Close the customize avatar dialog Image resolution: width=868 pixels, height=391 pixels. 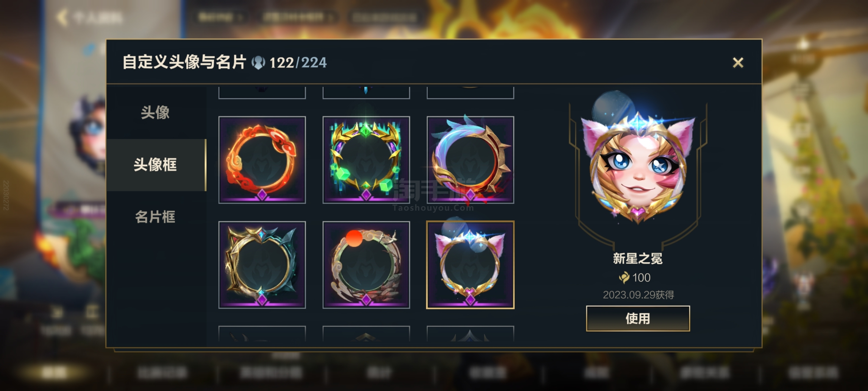738,63
